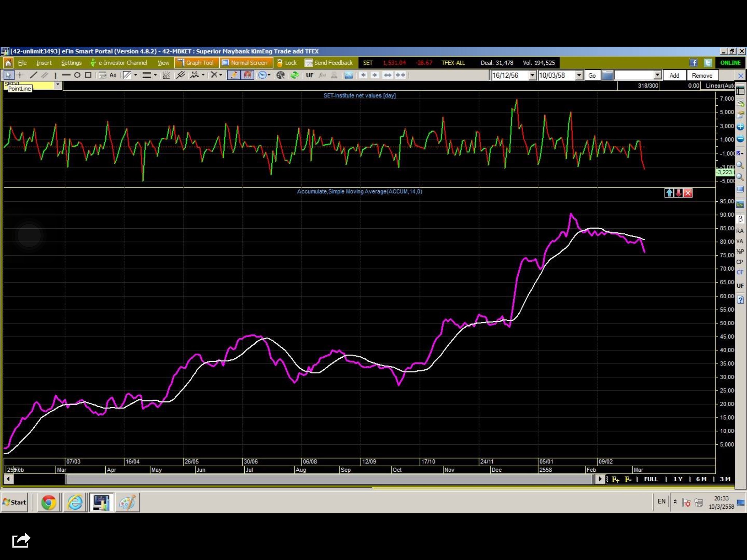The width and height of the screenshot is (747, 560).
Task: Select the crosshair cursor tool
Action: tap(20, 75)
